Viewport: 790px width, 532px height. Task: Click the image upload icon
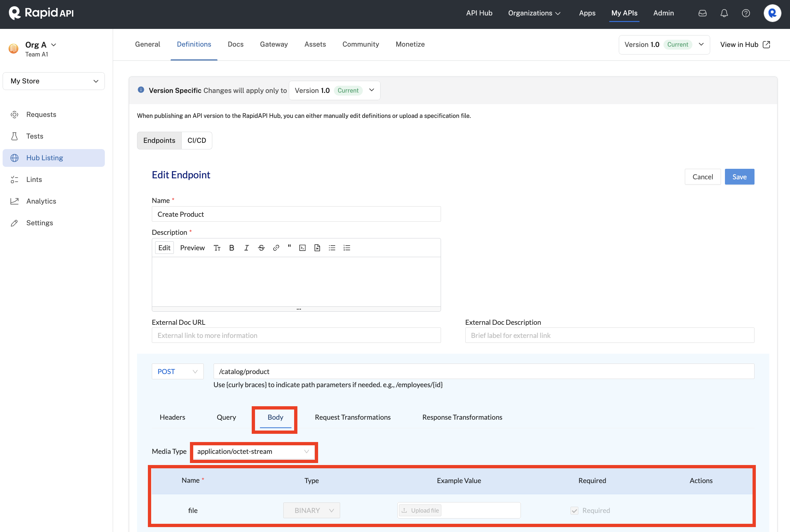point(317,248)
